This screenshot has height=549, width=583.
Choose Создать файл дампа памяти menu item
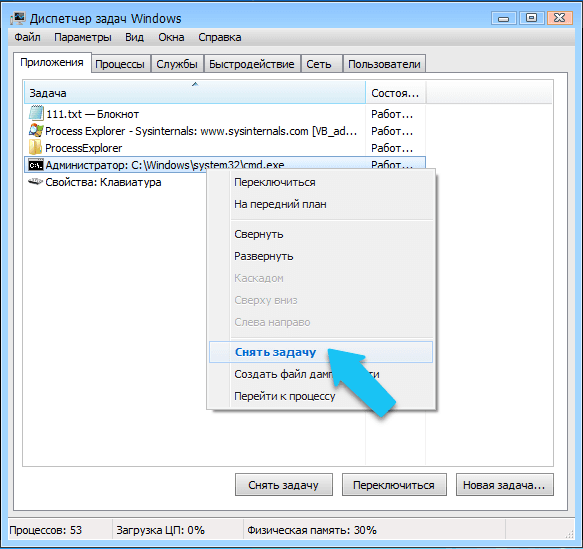click(321, 374)
